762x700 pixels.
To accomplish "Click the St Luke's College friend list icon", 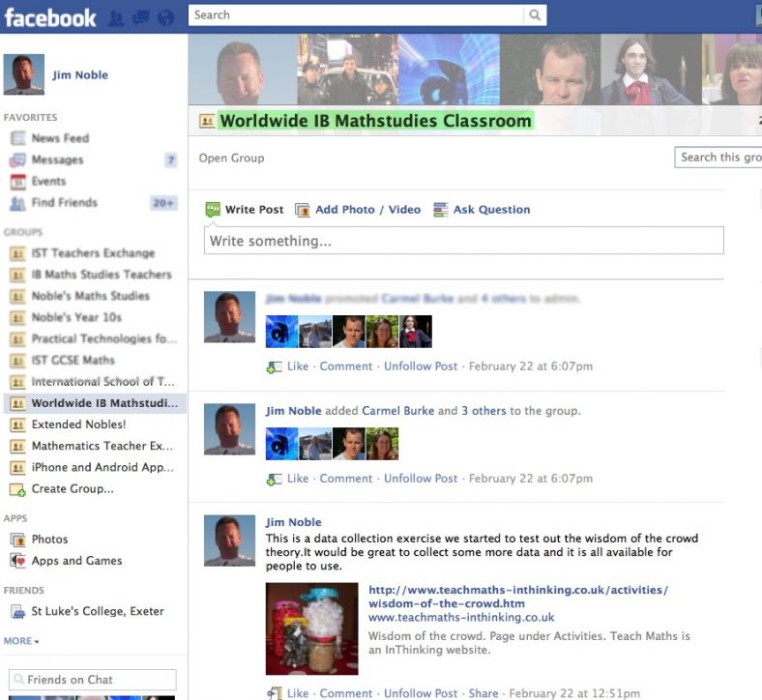I will pyautogui.click(x=18, y=612).
